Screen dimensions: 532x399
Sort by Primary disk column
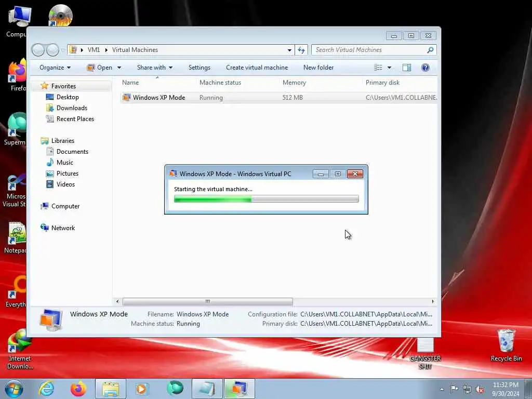[382, 83]
